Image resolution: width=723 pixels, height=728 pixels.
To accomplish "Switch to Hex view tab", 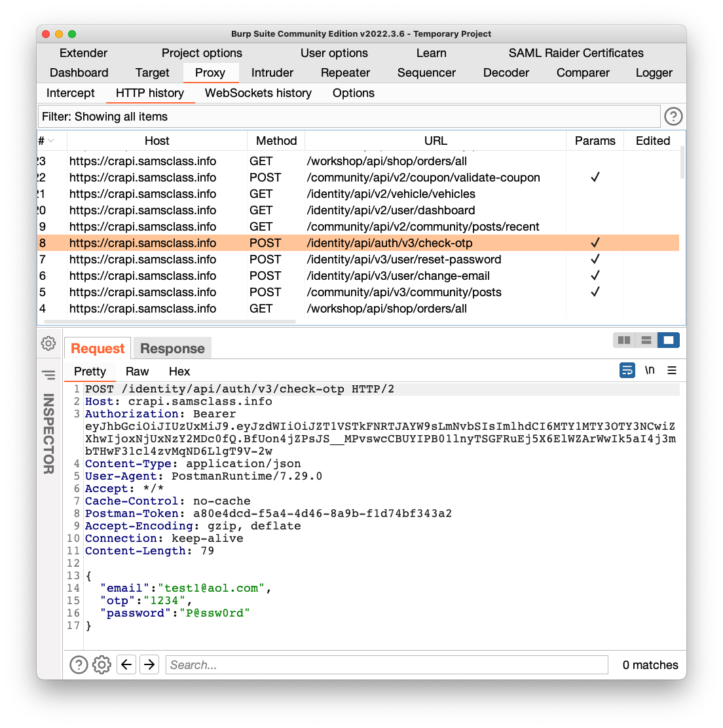I will pyautogui.click(x=179, y=372).
